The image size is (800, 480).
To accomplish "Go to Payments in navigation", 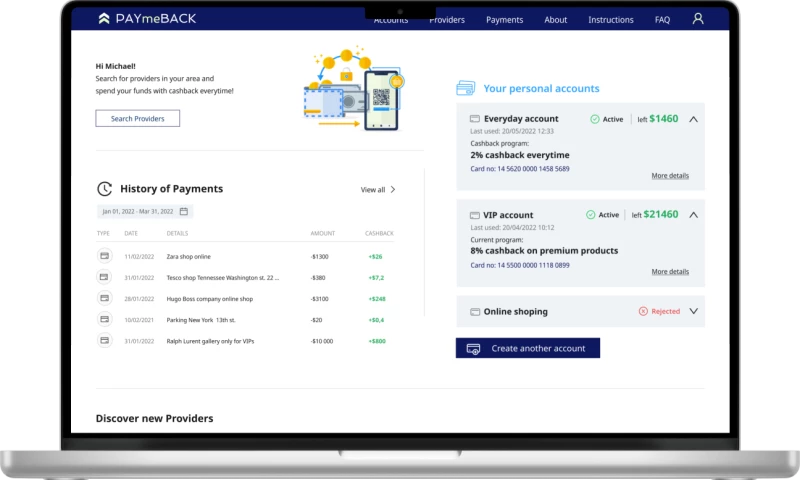I will coord(504,20).
